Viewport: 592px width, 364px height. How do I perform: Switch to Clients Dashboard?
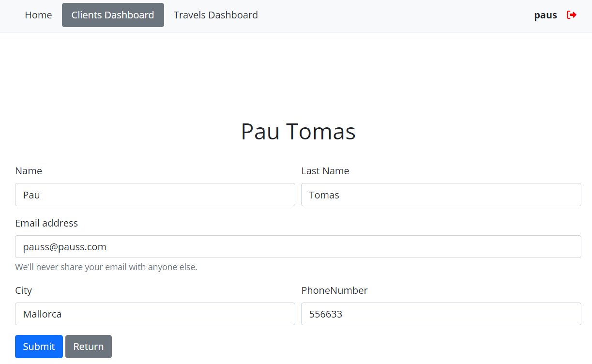click(x=113, y=15)
